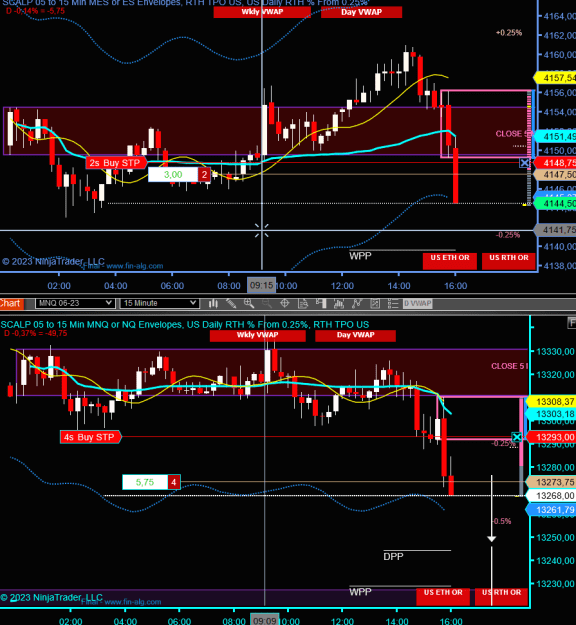Cancel the 13293,00 Buy STP order X

tap(517, 437)
